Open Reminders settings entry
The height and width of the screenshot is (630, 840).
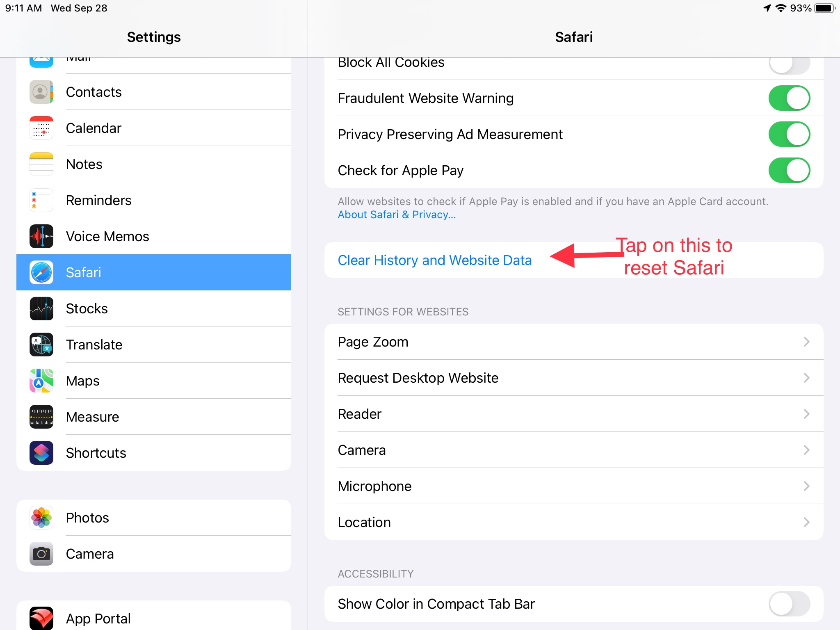(x=99, y=200)
